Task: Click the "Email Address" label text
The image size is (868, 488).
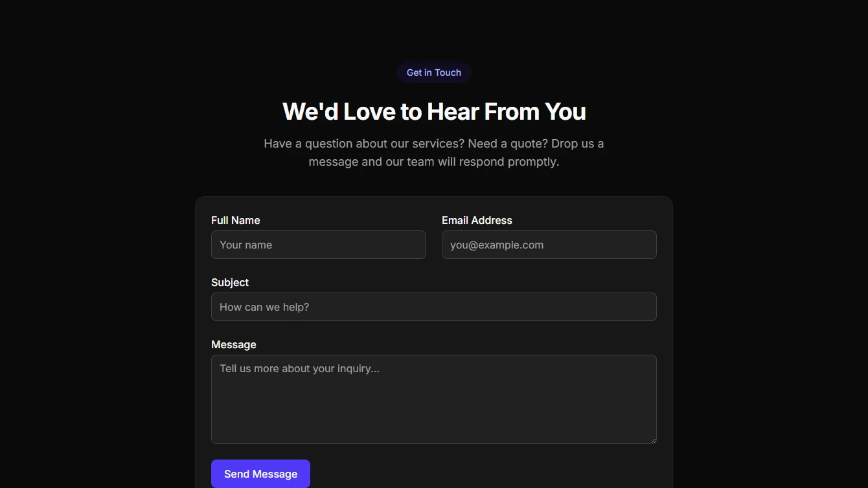Action: click(x=477, y=220)
